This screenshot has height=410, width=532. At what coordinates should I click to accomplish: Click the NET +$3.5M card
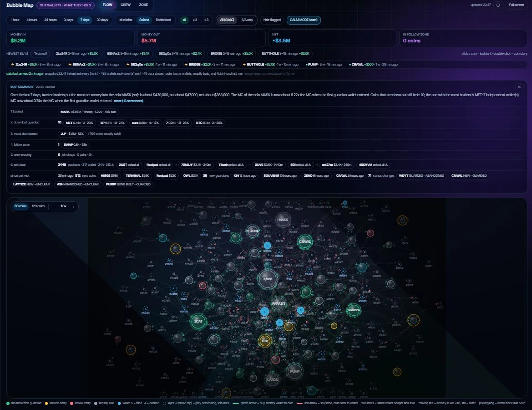coord(332,38)
